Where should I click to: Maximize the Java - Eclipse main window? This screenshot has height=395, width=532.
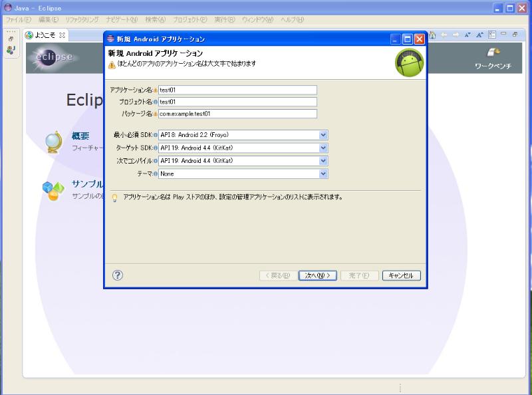point(510,8)
